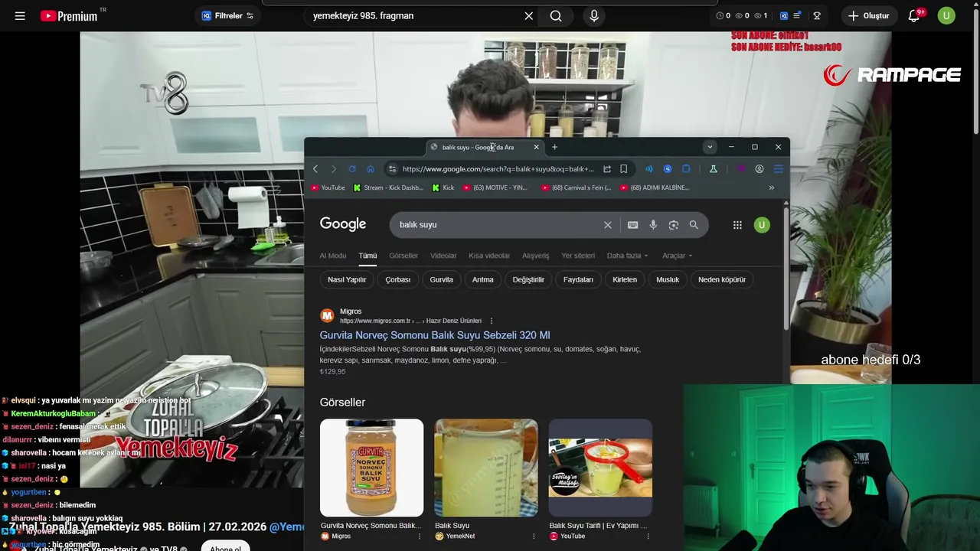The height and width of the screenshot is (551, 980).
Task: Reload the Google results page
Action: 352,169
